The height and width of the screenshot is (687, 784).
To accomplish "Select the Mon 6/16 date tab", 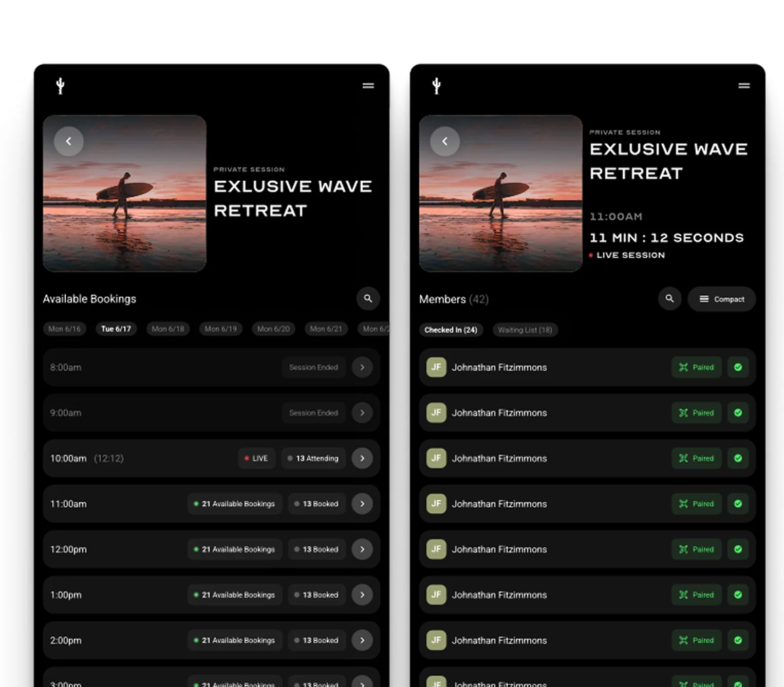I will pos(64,329).
